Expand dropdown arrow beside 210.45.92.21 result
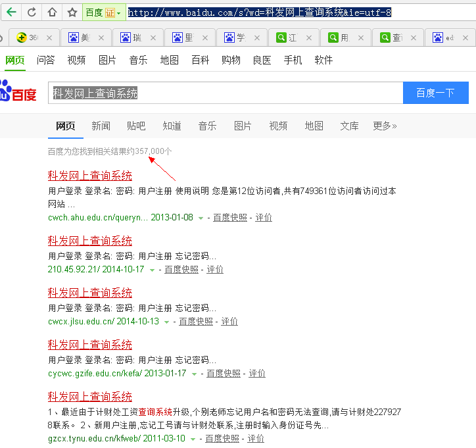Viewport: 476px width, 448px height. 152,270
